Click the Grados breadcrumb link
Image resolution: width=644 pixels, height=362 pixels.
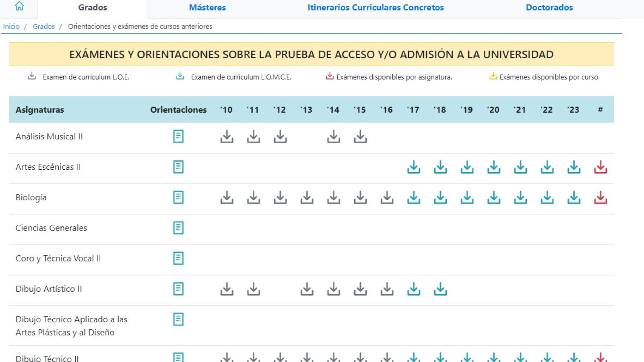pyautogui.click(x=43, y=27)
